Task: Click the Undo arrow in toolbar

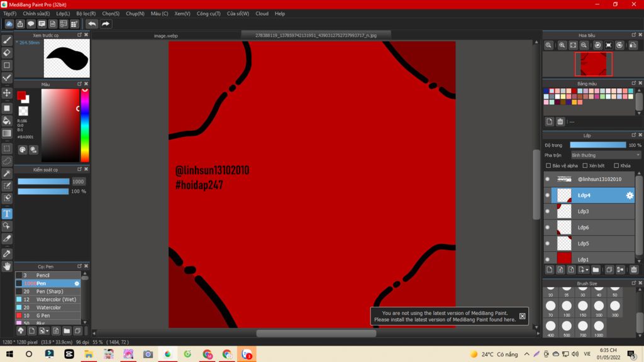Action: (92, 24)
